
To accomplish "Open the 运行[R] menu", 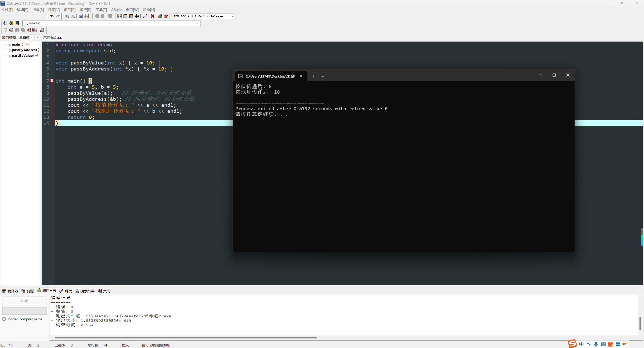I will click(x=85, y=10).
